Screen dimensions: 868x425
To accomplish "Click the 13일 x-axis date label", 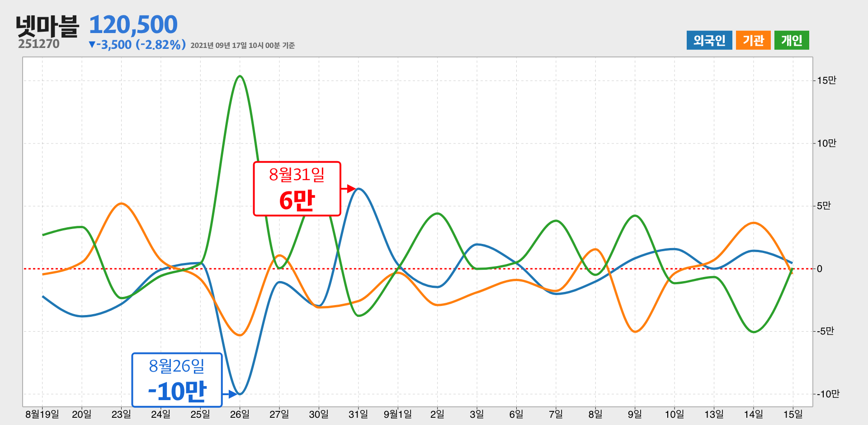I will point(714,414).
